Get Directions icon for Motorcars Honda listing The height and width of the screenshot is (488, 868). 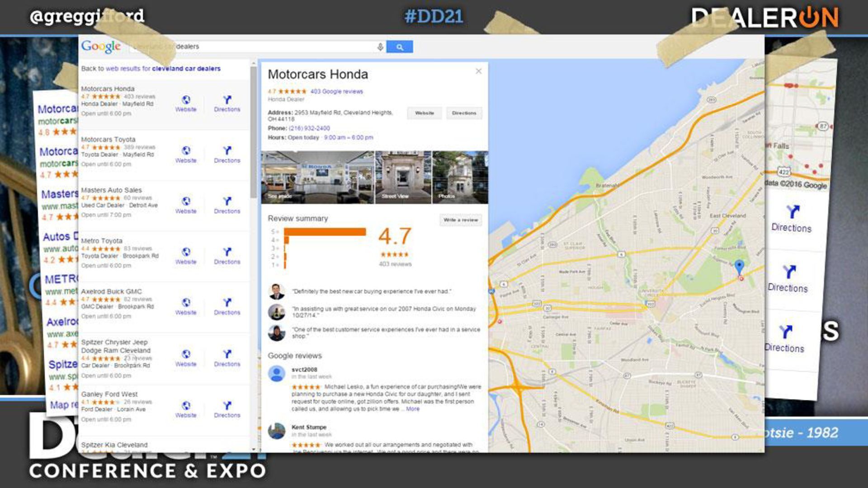click(227, 100)
